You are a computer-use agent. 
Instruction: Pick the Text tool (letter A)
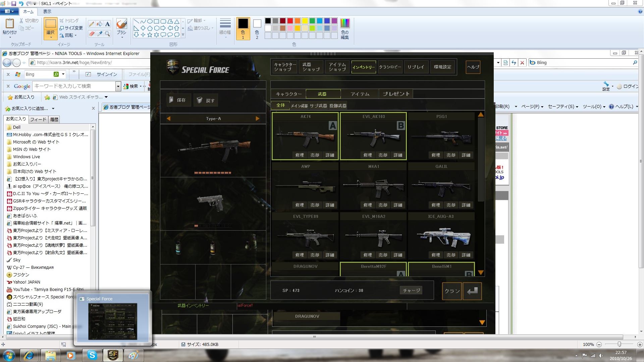[x=107, y=24]
